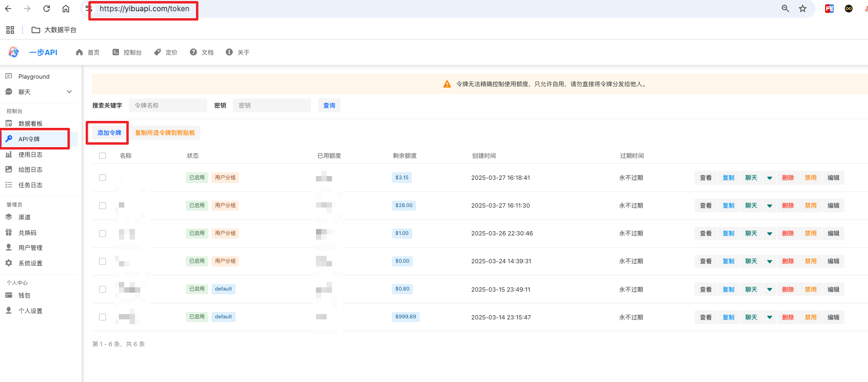Bookmark this page with star icon
The width and height of the screenshot is (868, 382).
click(x=803, y=9)
